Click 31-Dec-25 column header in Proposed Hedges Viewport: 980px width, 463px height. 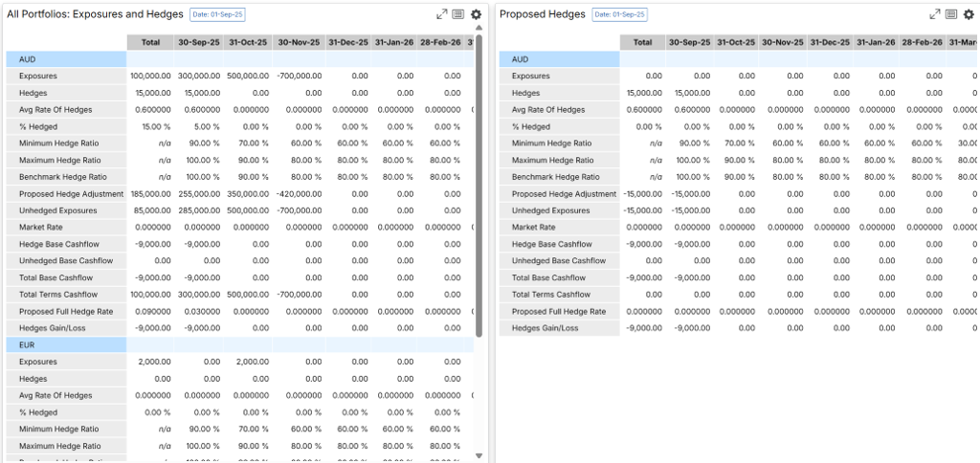(x=830, y=42)
